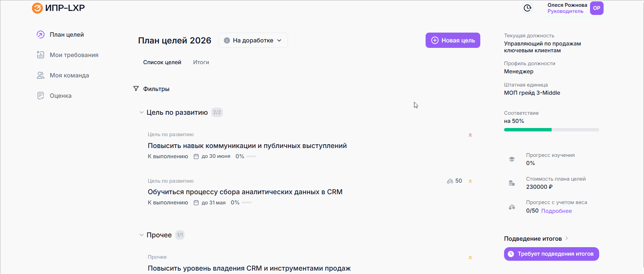
Task: Create a goal with Новая цель button
Action: (453, 40)
